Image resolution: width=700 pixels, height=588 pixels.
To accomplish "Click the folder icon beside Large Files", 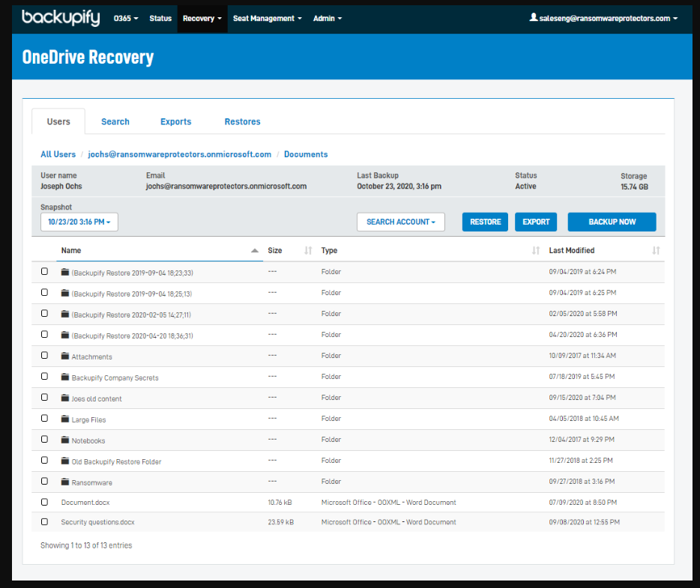I will tap(64, 419).
